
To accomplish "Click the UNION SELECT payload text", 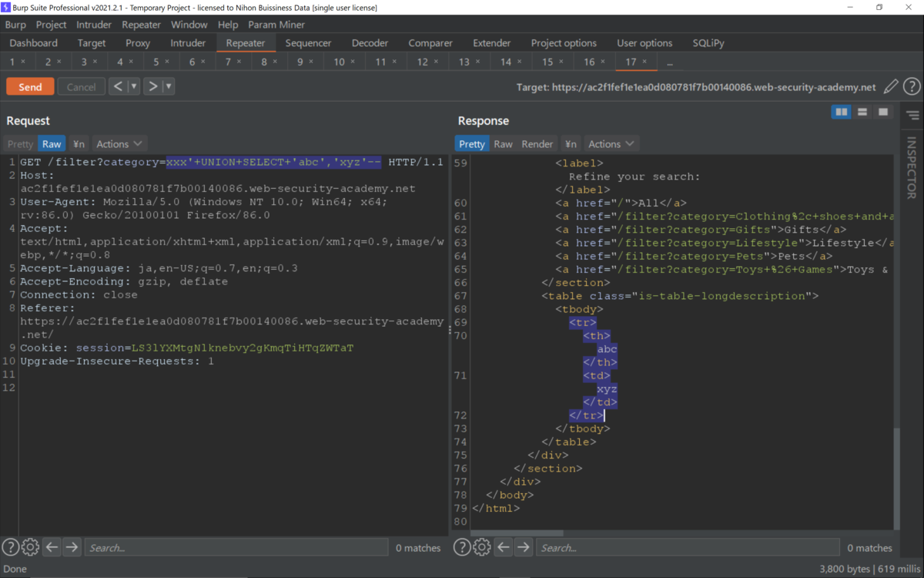I will 273,163.
